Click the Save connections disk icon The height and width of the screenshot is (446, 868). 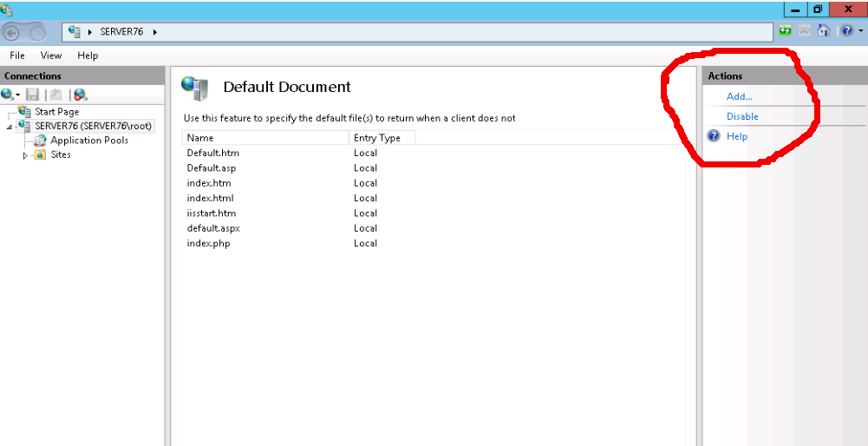33,95
